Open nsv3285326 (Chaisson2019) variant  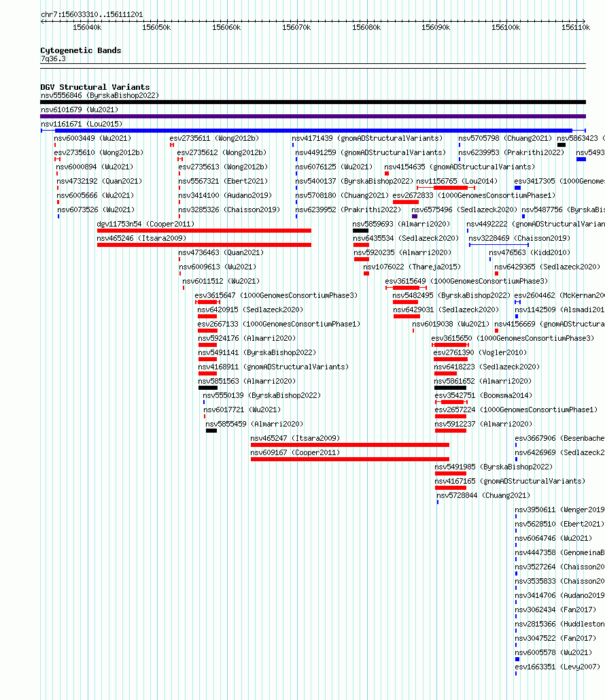[x=229, y=210]
